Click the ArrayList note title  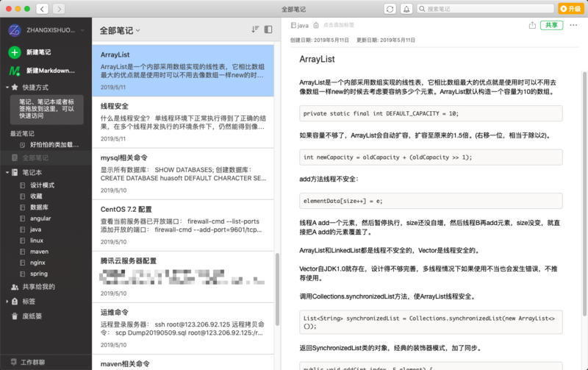tap(317, 59)
